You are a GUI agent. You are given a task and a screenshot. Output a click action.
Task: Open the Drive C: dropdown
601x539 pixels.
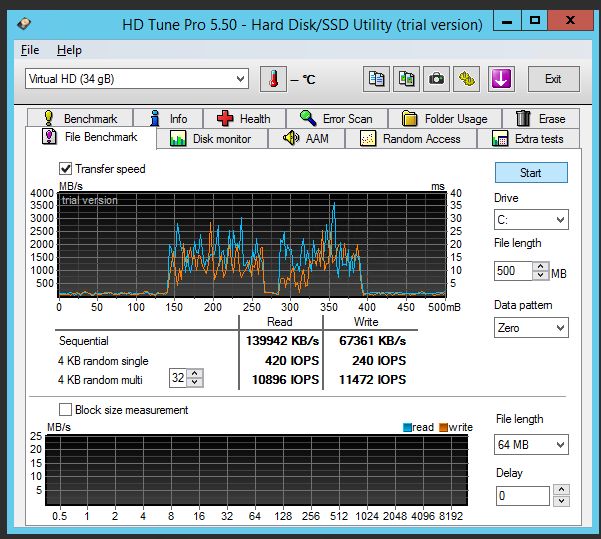(x=531, y=220)
